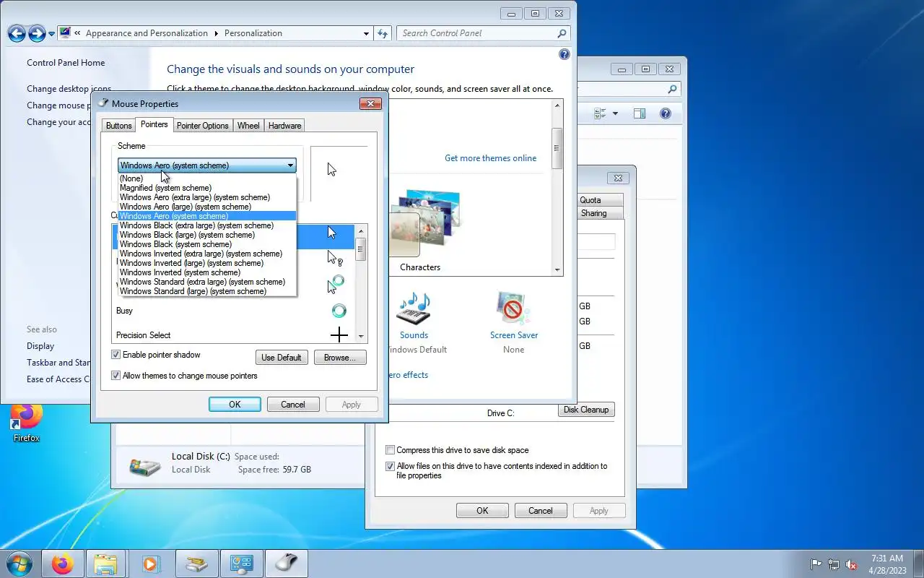The height and width of the screenshot is (578, 924).
Task: Open Firefox from the taskbar
Action: (62, 564)
